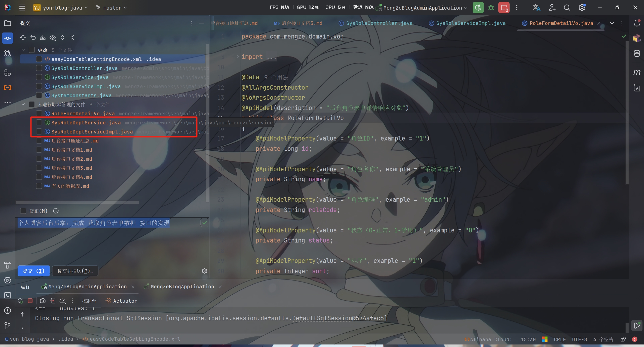The width and height of the screenshot is (644, 347).
Task: Check the unversioned files group checkbox
Action: [32, 104]
